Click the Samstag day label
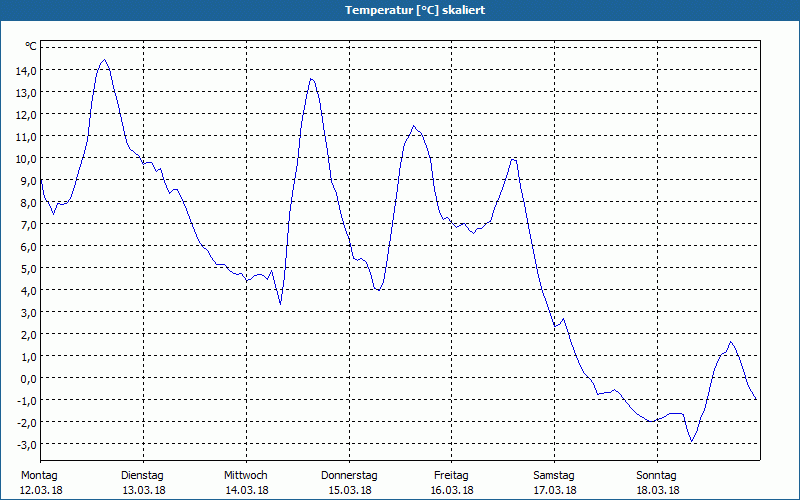The width and height of the screenshot is (800, 500). tap(554, 476)
